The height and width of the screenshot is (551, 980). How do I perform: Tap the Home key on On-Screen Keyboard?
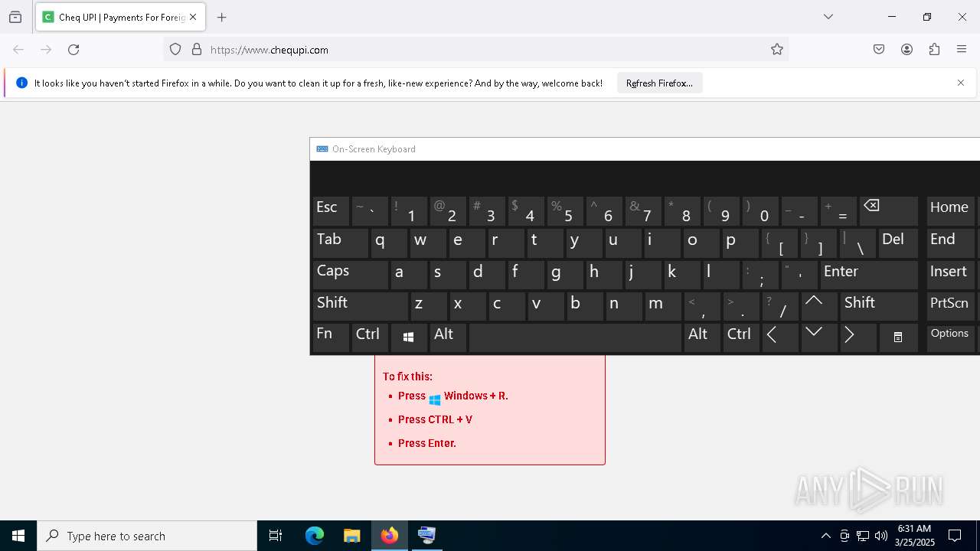[950, 210]
